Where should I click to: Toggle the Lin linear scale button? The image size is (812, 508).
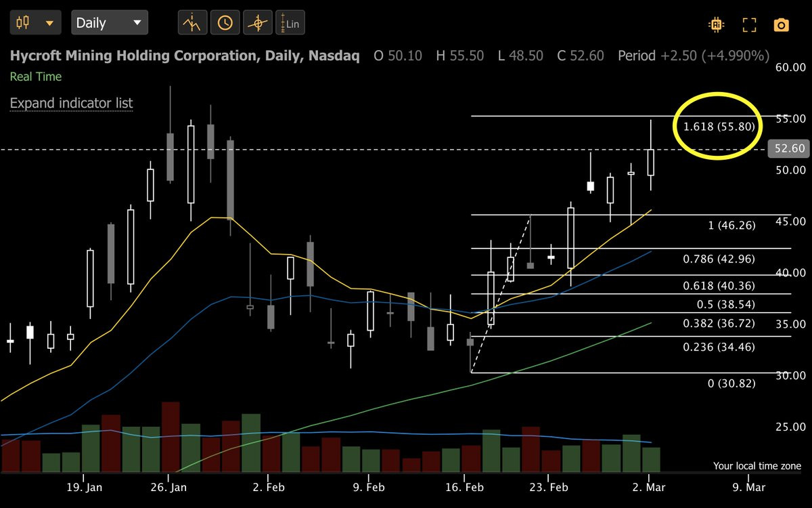[289, 24]
